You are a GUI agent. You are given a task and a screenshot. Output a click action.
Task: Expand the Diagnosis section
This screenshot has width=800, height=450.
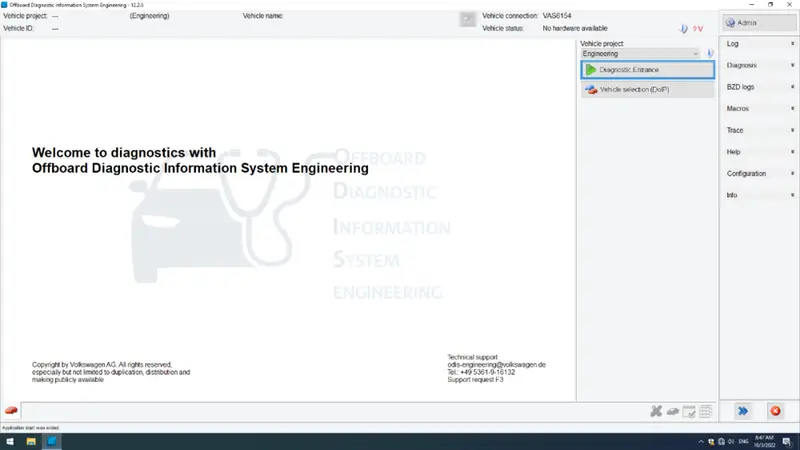[759, 65]
